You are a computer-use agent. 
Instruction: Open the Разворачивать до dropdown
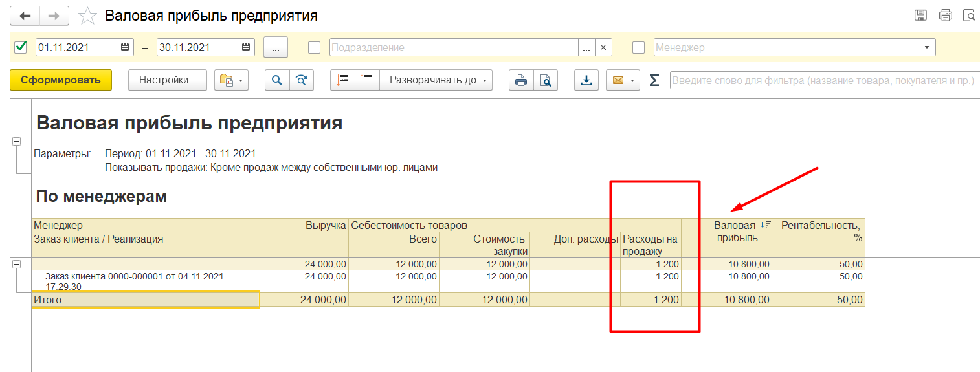click(436, 80)
